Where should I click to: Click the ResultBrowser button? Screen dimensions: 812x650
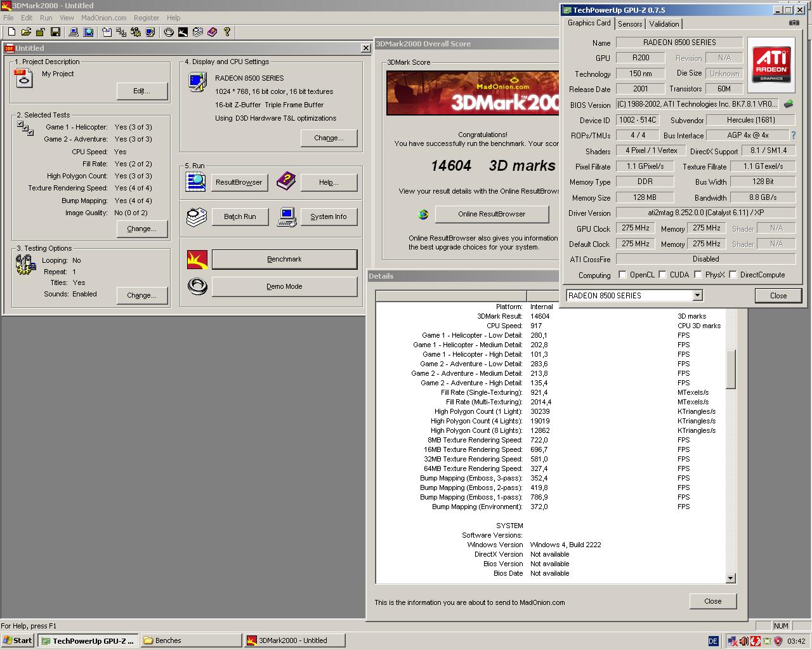pyautogui.click(x=239, y=182)
